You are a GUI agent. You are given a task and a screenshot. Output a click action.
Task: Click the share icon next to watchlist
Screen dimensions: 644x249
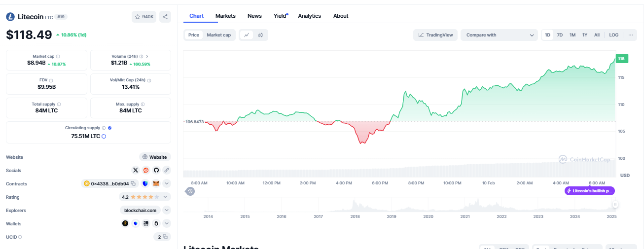[x=165, y=17]
